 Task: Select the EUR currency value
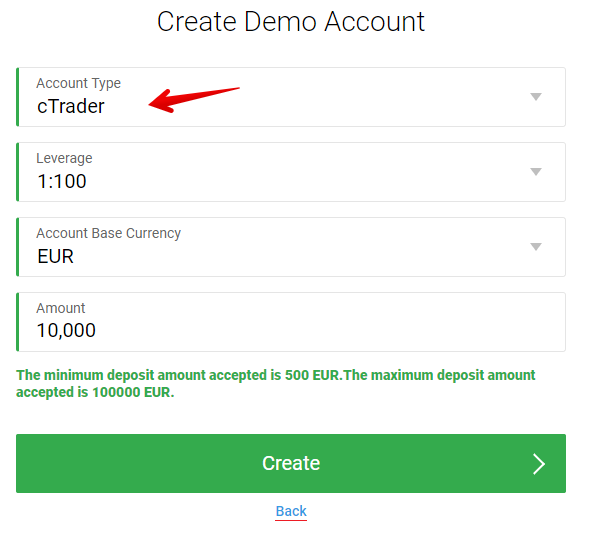pos(56,256)
